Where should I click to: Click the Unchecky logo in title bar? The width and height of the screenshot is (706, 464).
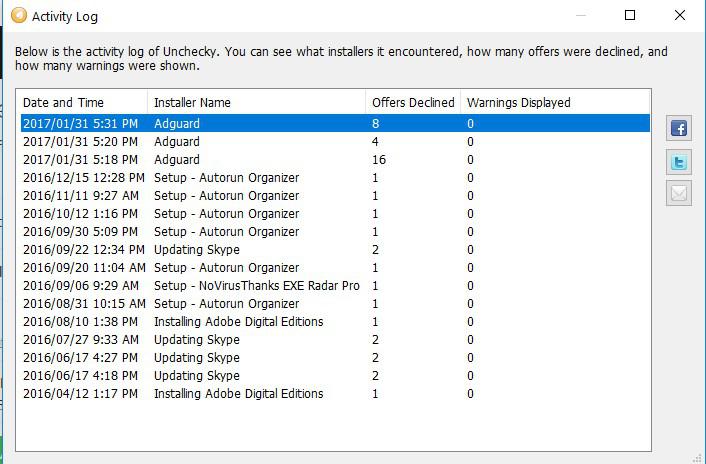coord(19,15)
